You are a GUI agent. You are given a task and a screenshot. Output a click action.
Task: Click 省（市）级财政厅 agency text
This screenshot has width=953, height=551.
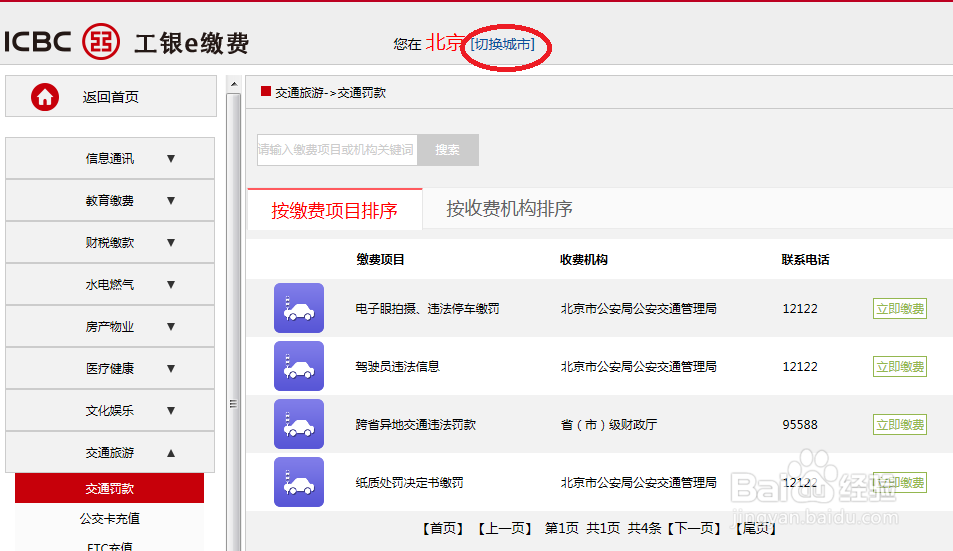pos(608,424)
